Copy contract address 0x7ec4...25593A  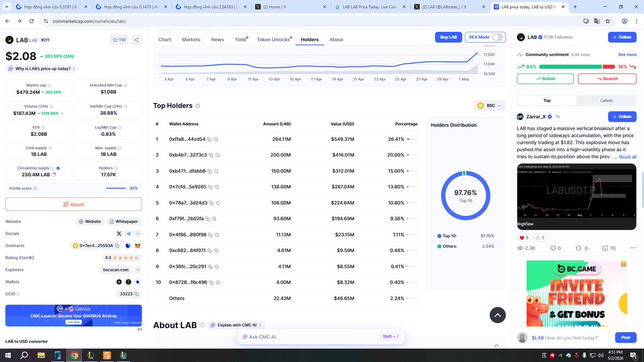116,246
